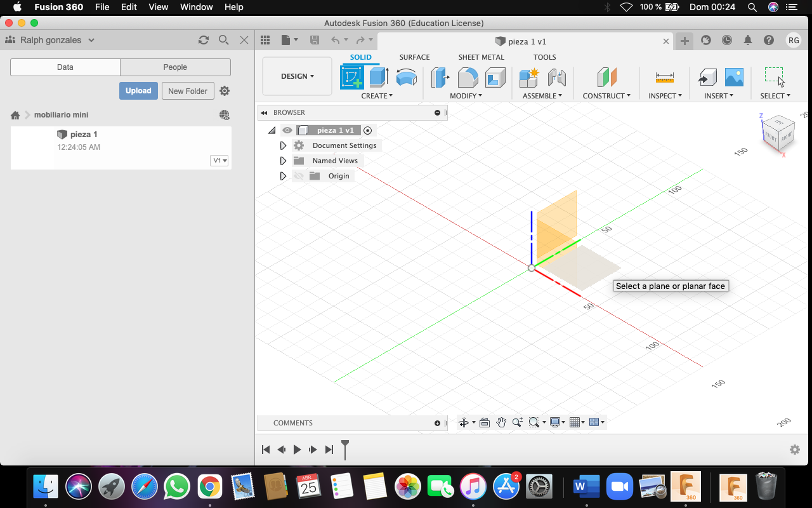Image resolution: width=812 pixels, height=508 pixels.
Task: Open the Window menu in menu bar
Action: tap(196, 7)
